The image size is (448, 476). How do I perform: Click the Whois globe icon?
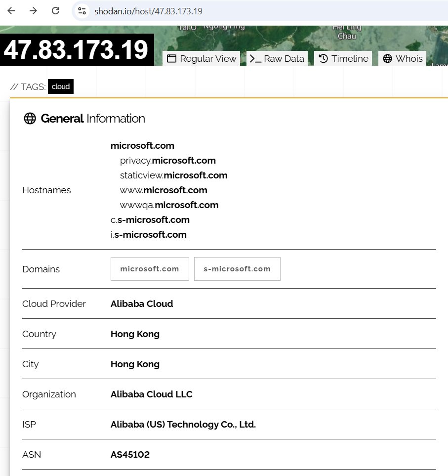[x=388, y=59]
